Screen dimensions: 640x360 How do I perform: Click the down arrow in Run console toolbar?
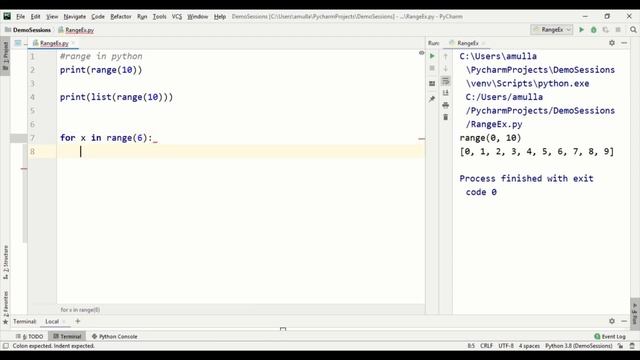[x=446, y=69]
